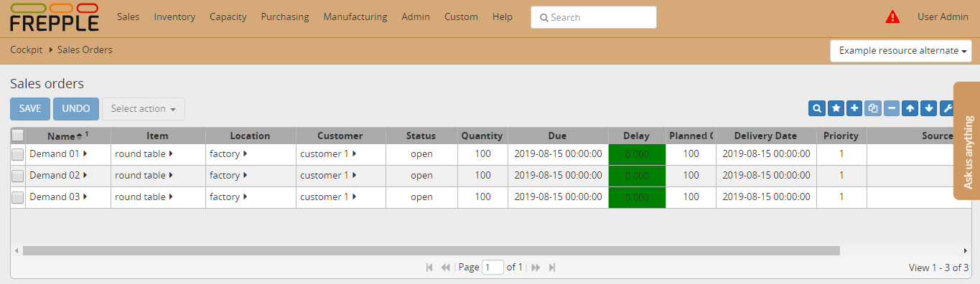Open the Admin menu
The image size is (980, 284).
pyautogui.click(x=416, y=16)
